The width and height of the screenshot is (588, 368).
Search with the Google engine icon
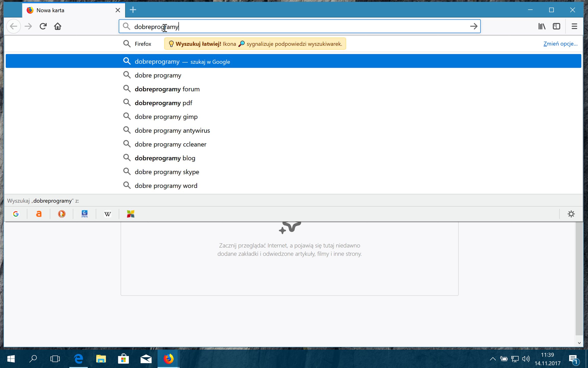pos(16,214)
